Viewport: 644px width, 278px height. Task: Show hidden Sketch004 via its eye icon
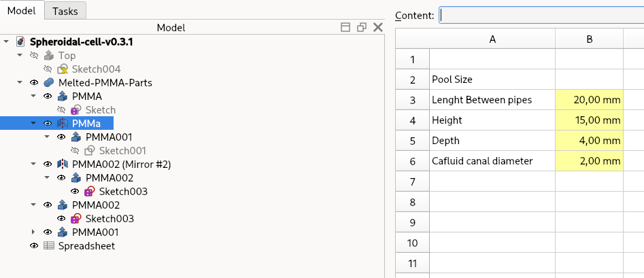tap(48, 69)
